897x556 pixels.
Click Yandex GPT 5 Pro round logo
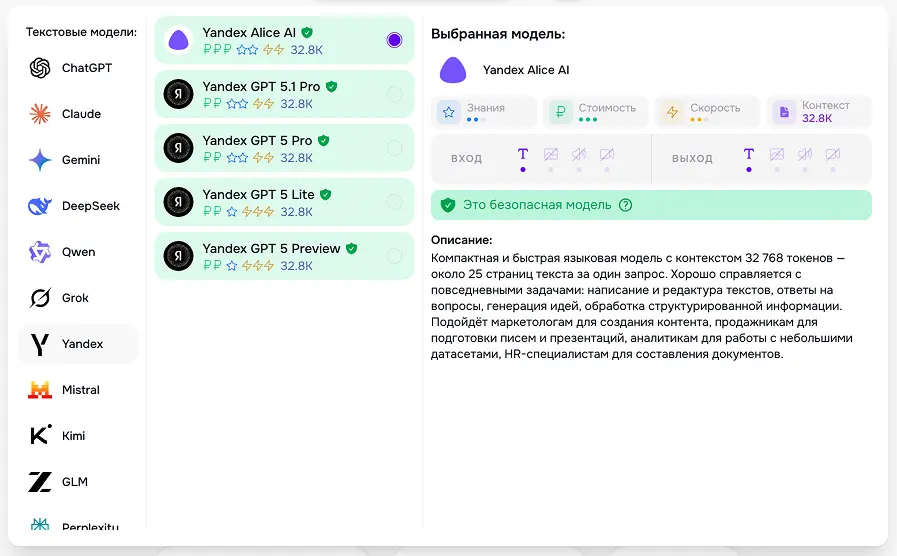click(178, 148)
